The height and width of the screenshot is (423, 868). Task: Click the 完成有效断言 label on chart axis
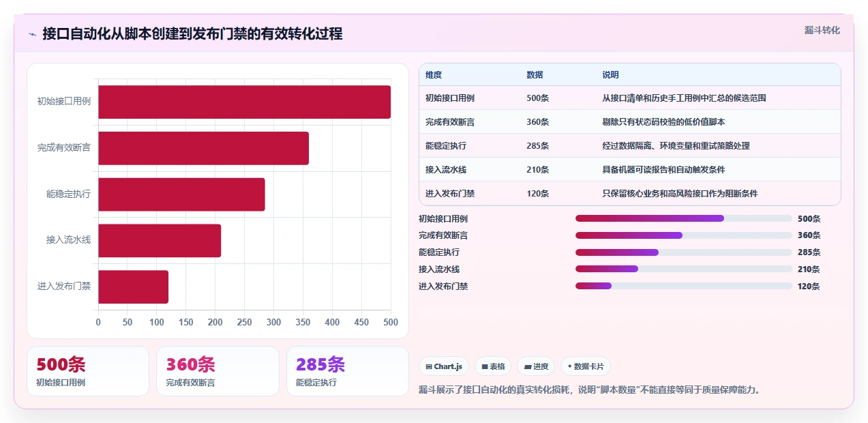64,148
